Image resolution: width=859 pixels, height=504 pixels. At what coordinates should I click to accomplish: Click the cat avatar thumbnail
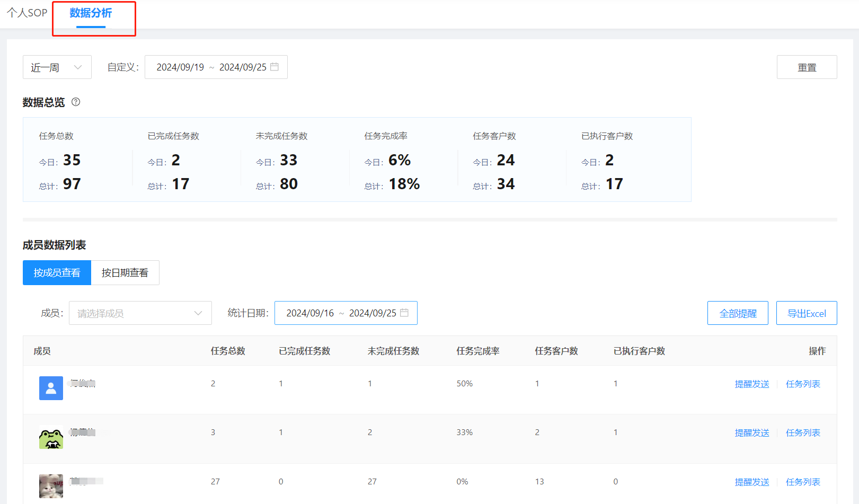(x=51, y=486)
